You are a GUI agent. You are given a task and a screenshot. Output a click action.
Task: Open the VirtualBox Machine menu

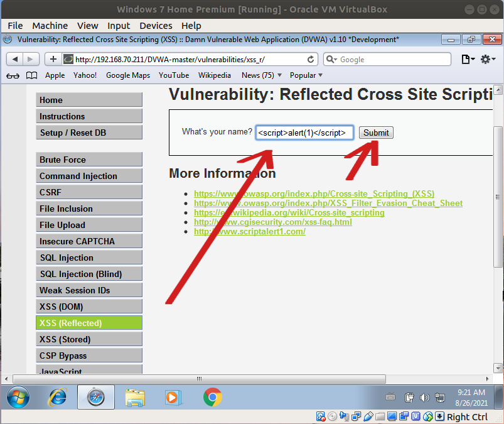(50, 26)
